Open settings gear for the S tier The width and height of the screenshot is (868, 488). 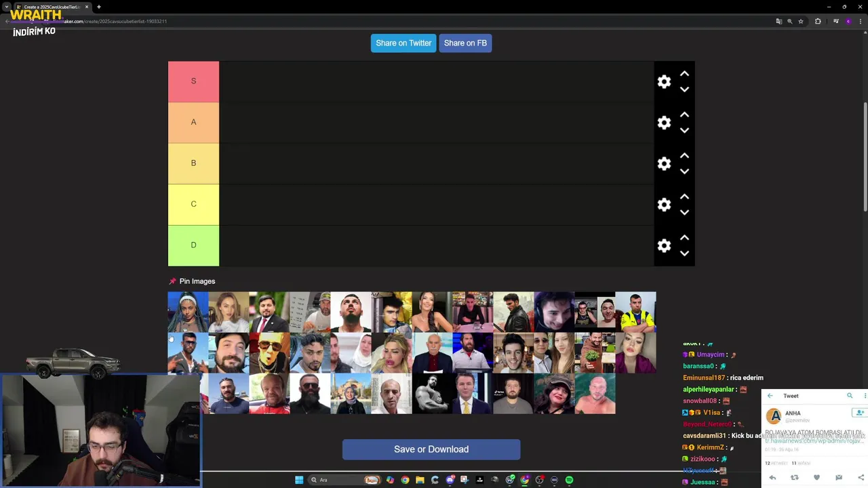[x=664, y=82]
